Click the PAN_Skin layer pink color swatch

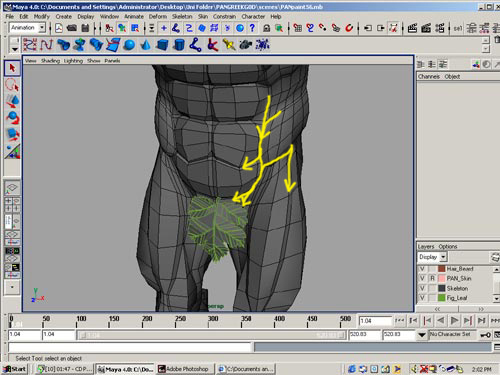(x=442, y=278)
